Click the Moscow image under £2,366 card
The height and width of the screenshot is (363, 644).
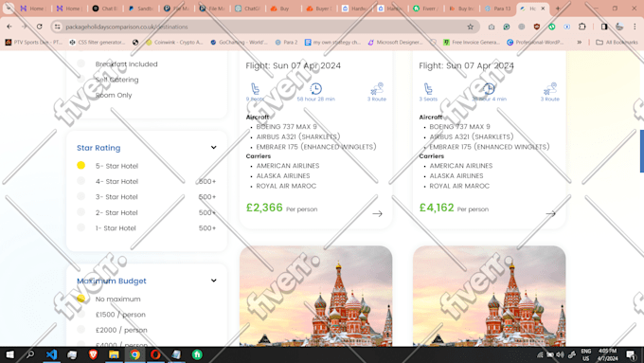315,296
